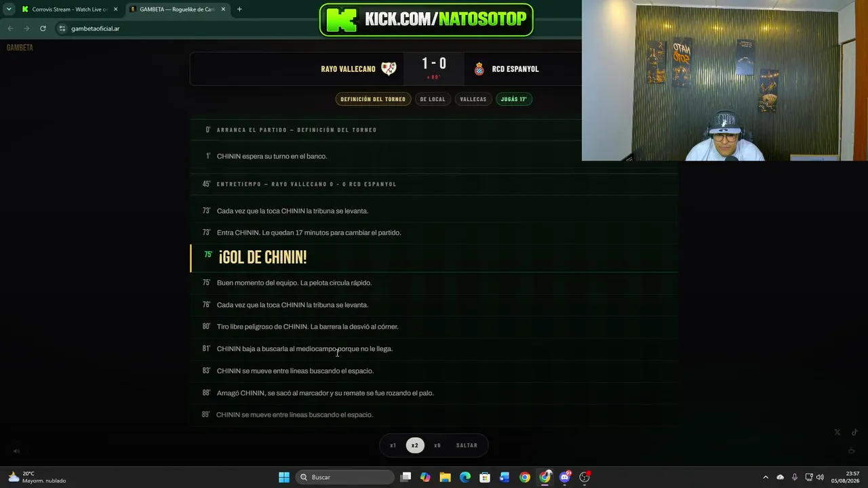Screen dimensions: 868x488
Task: Open Discord from the taskbar
Action: tap(565, 477)
